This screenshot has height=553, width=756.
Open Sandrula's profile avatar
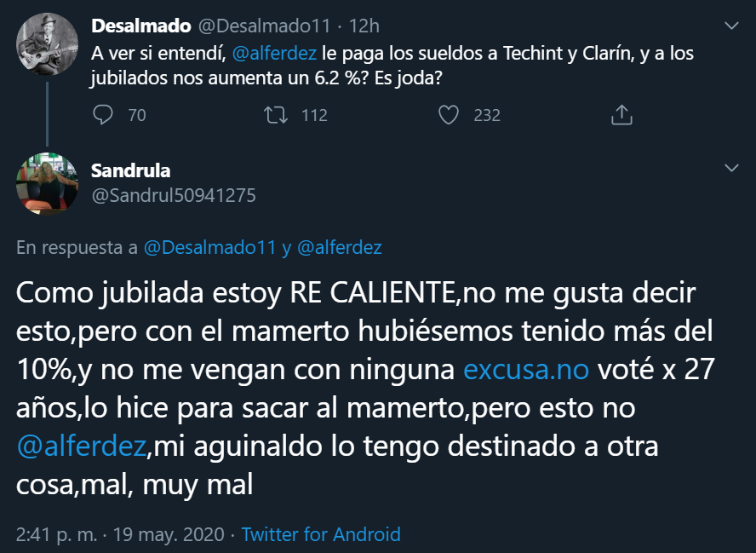pyautogui.click(x=46, y=181)
